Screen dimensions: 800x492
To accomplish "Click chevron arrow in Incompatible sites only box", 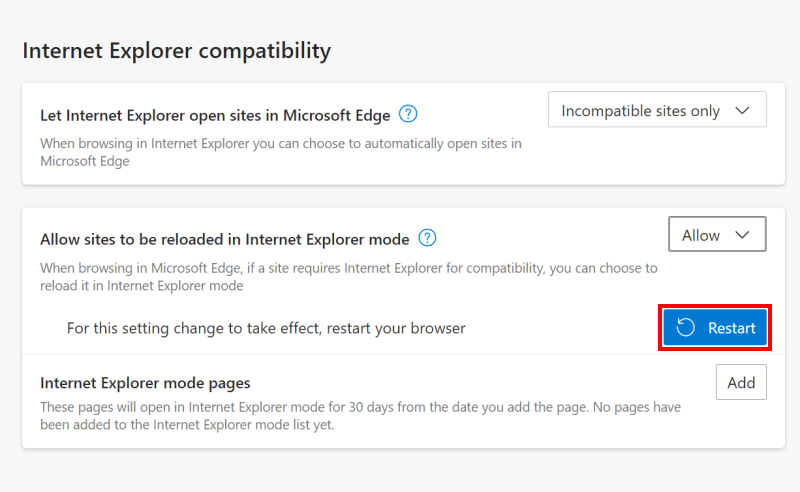I will (742, 110).
